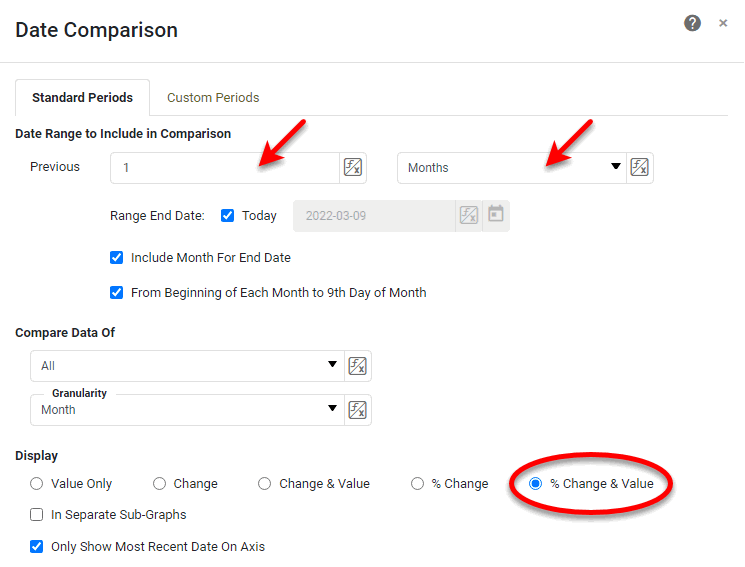This screenshot has height=567, width=745.
Task: Select the Value Only display option
Action: point(37,484)
